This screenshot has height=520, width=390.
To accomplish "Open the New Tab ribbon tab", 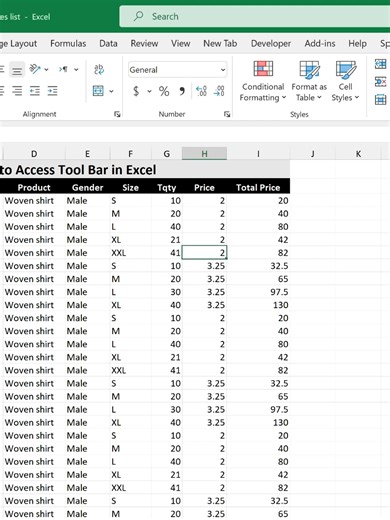I will (220, 43).
